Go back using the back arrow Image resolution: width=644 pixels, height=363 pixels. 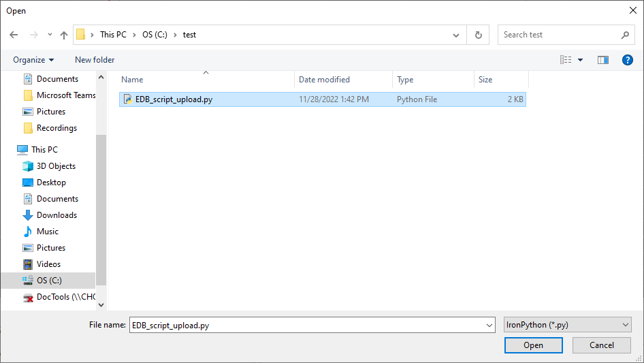click(14, 35)
